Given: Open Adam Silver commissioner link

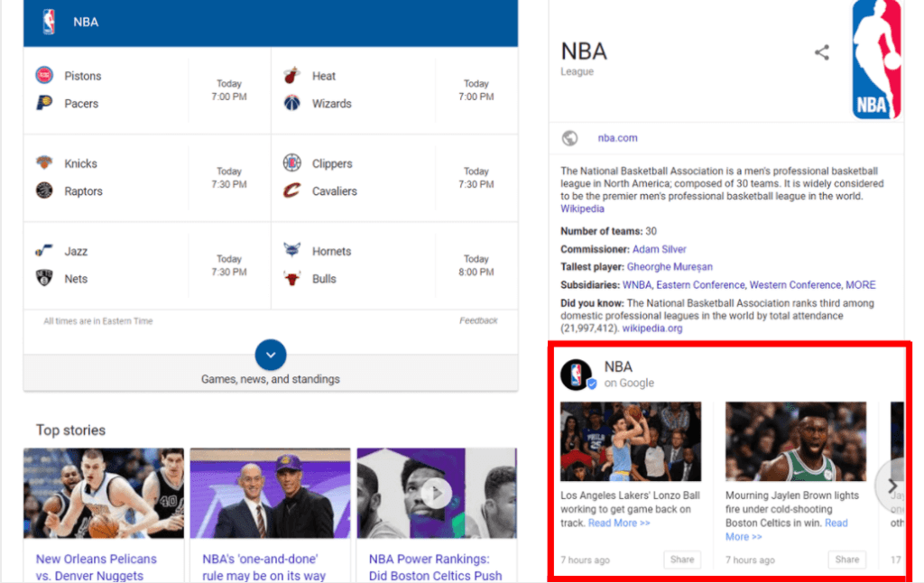Looking at the screenshot, I should point(659,249).
